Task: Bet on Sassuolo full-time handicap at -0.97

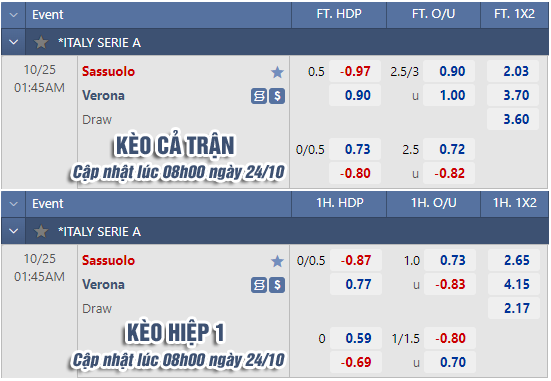Action: coord(355,71)
